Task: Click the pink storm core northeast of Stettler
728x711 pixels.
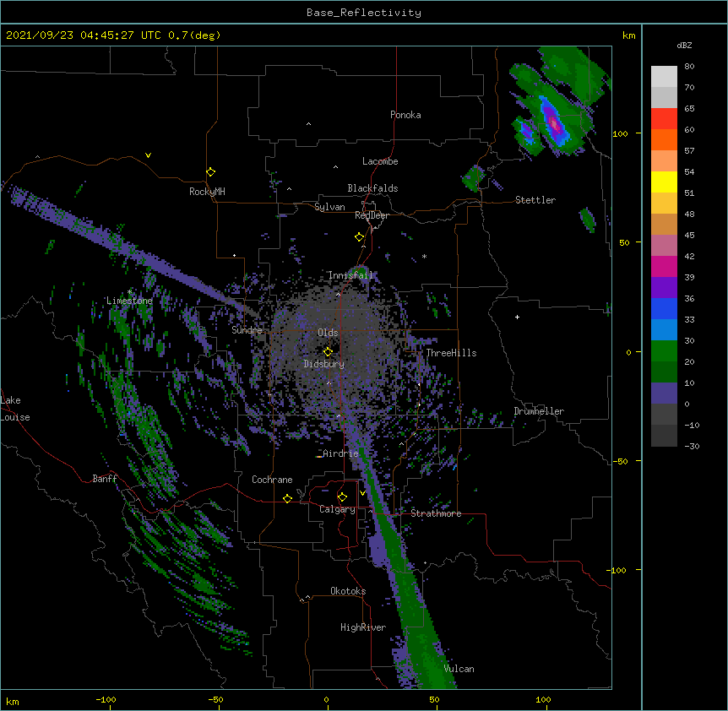Action: click(554, 124)
